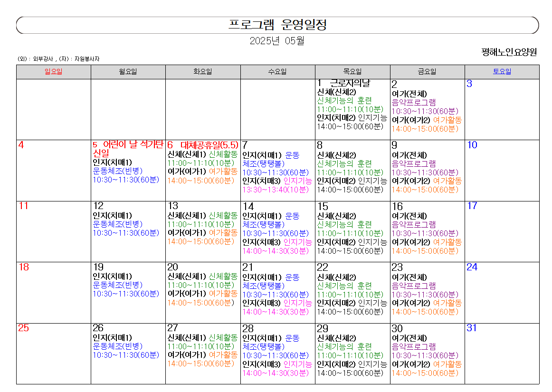Click 음악프로그램 on May 16
Image resolution: width=552 pixels, height=392 pixels.
pos(414,224)
